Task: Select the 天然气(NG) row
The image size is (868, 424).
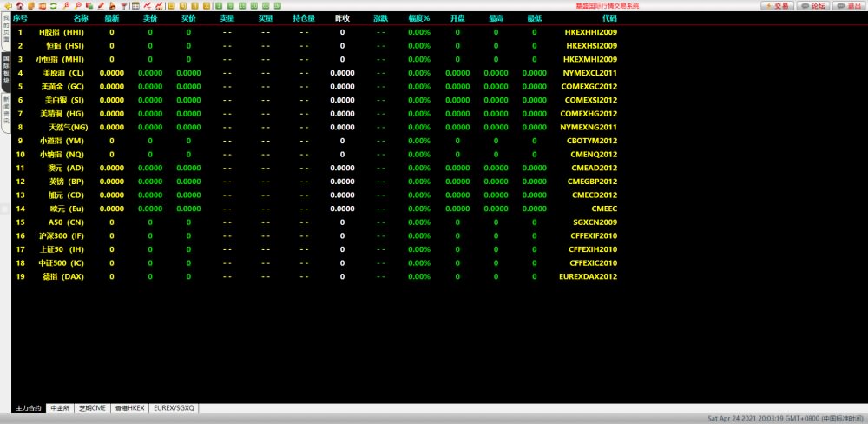Action: (316, 128)
